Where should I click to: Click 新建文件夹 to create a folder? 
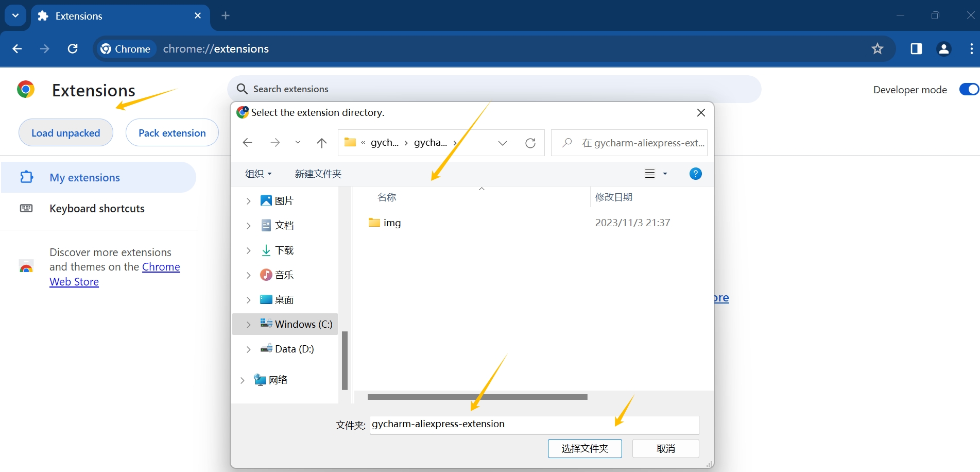pos(318,174)
